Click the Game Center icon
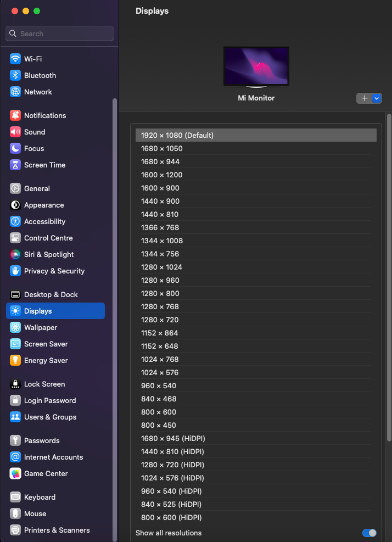The image size is (392, 542). click(x=15, y=473)
